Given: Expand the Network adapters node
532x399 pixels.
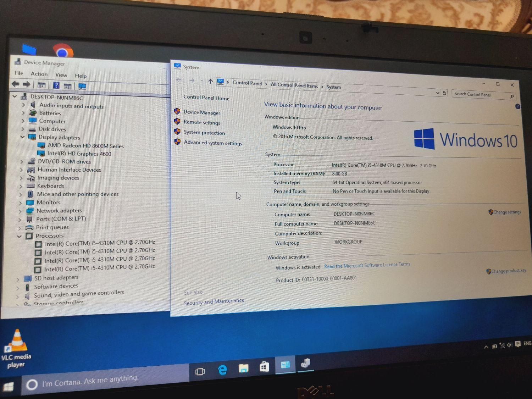Looking at the screenshot, I should pyautogui.click(x=20, y=211).
